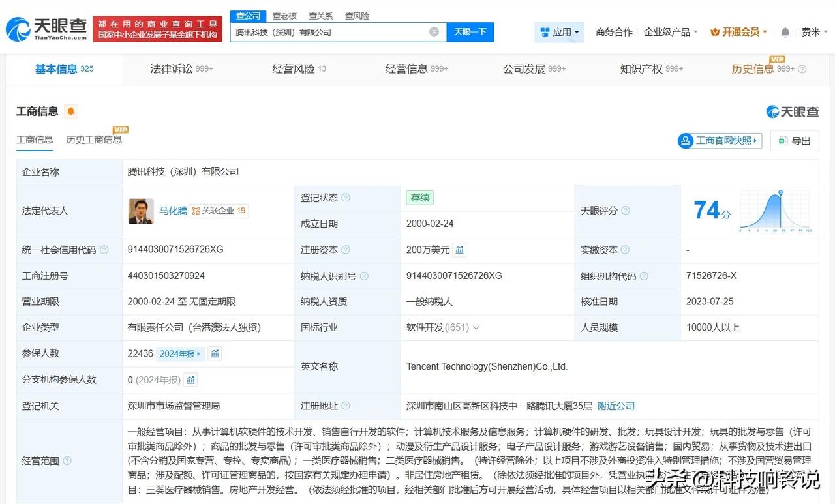Open chart icon beside 200万美元 capital

point(460,250)
